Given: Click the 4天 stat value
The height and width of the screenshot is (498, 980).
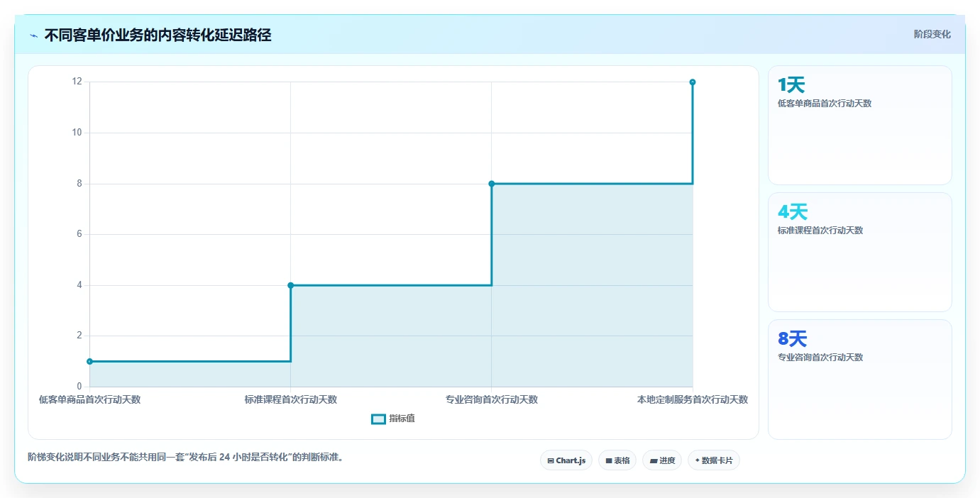Looking at the screenshot, I should 793,212.
